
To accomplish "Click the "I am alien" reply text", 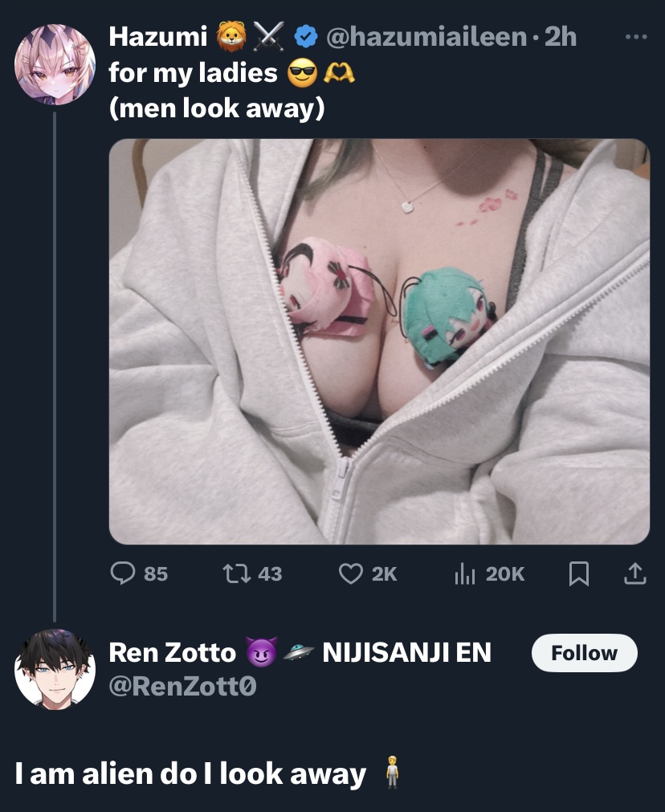I will tap(190, 773).
